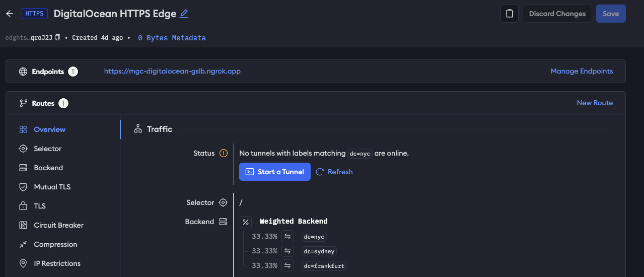
Task: Click the HTTPS protocol badge
Action: 35,14
